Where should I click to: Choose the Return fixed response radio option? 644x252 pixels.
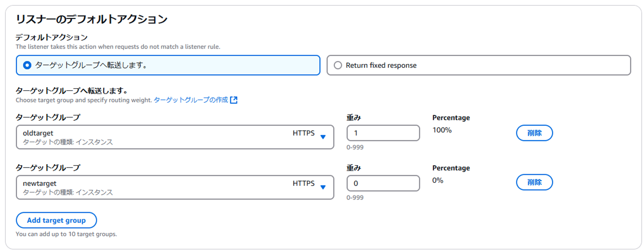click(x=338, y=65)
